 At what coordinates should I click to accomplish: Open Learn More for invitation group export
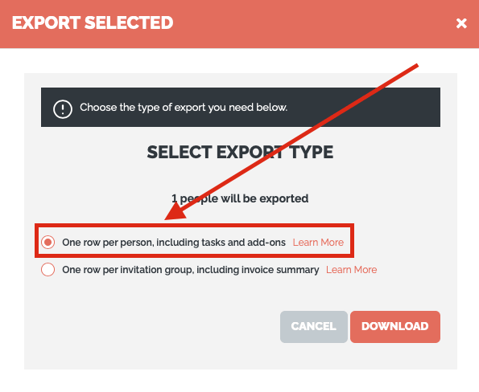click(x=351, y=270)
